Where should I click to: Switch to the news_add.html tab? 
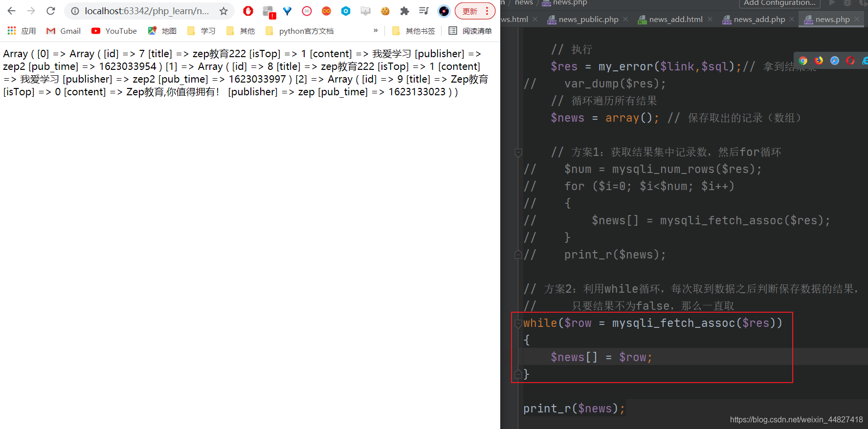[x=676, y=19]
